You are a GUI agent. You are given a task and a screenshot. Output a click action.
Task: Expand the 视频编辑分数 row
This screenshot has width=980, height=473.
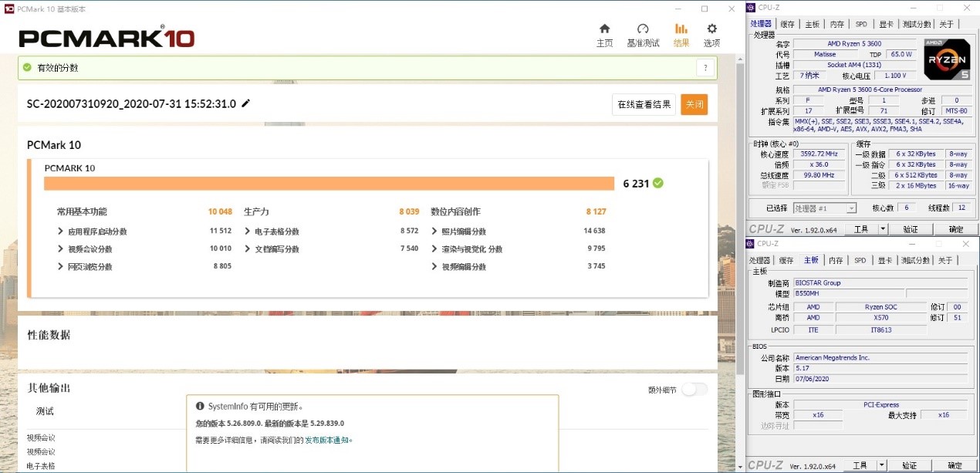coord(434,267)
